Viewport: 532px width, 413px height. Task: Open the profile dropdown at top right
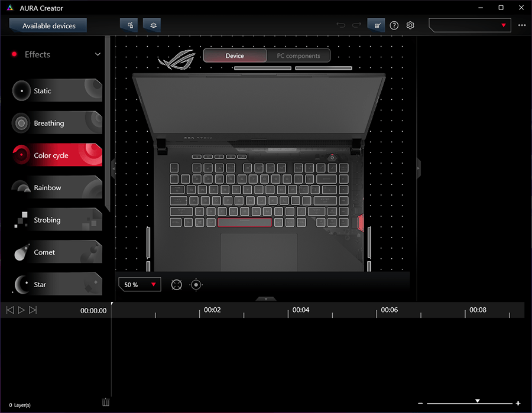[x=470, y=25]
